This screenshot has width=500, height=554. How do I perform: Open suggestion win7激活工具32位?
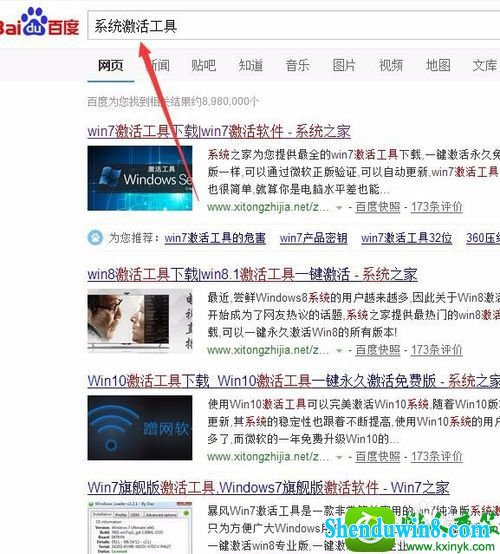pos(406,238)
